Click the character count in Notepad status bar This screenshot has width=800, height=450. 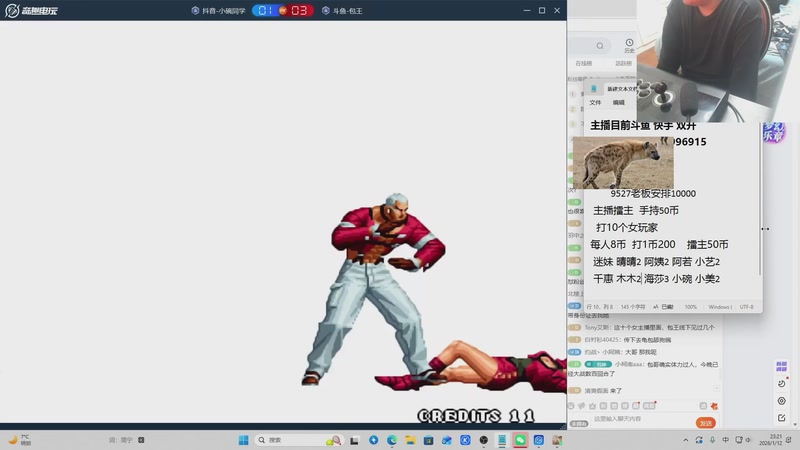pos(633,307)
